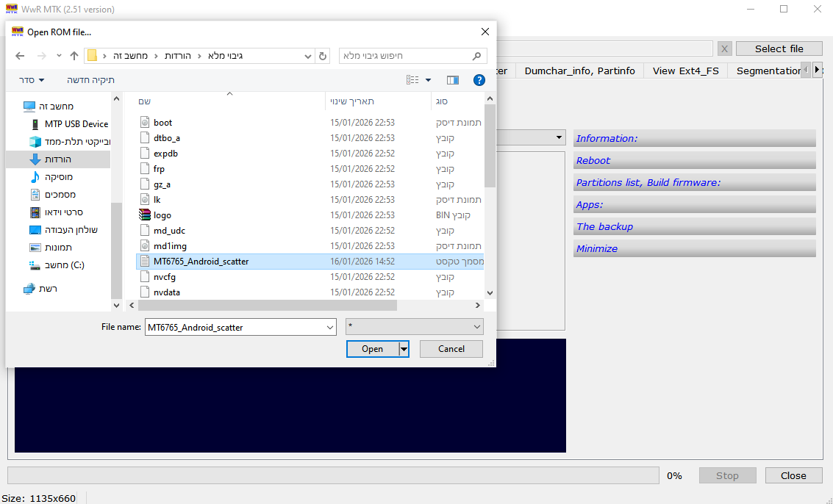Click the back navigation arrow
The width and height of the screenshot is (833, 504).
(x=20, y=56)
